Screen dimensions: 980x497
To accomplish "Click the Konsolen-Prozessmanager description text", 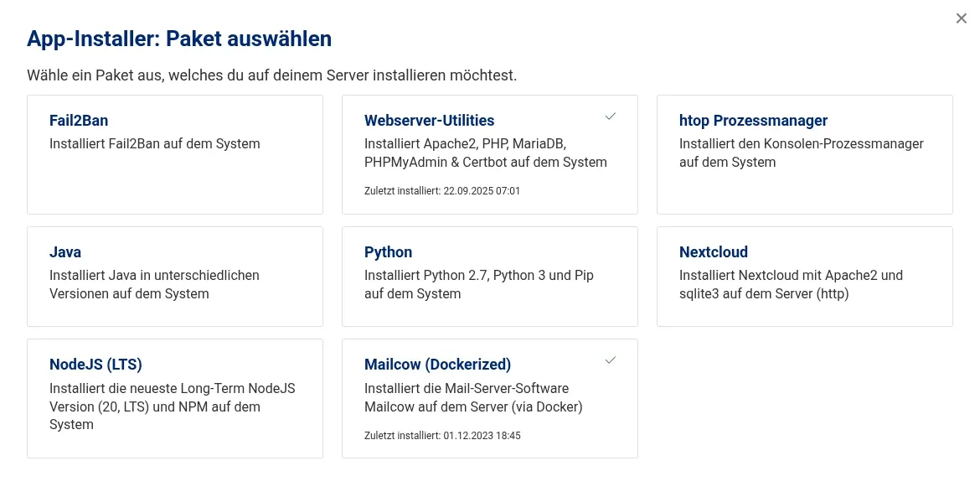I will pos(802,153).
